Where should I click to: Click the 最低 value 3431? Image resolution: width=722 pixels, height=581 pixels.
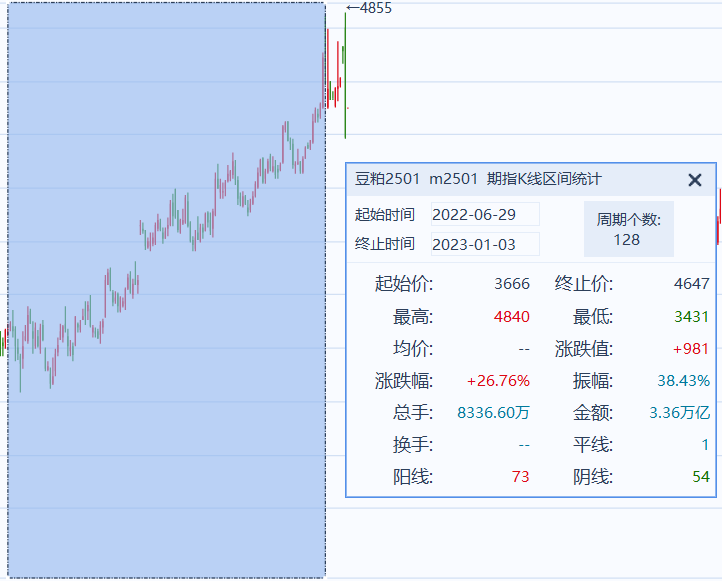[691, 317]
